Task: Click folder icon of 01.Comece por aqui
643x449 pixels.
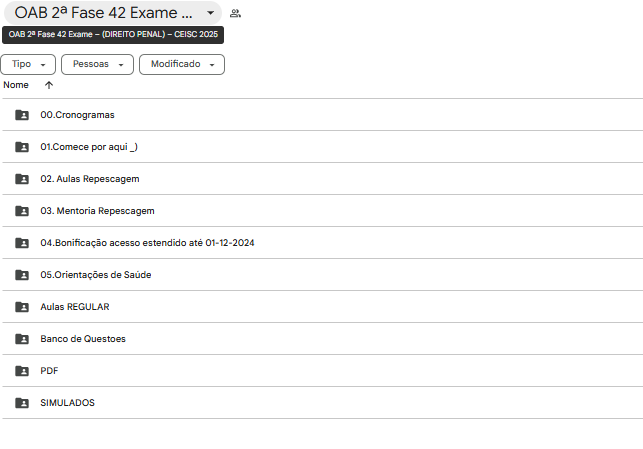Action: tap(22, 147)
